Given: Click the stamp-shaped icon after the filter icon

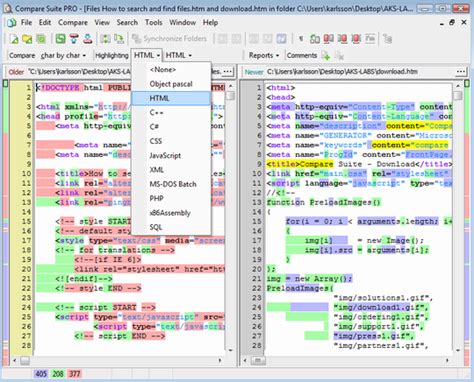Looking at the screenshot, I should click(x=88, y=39).
